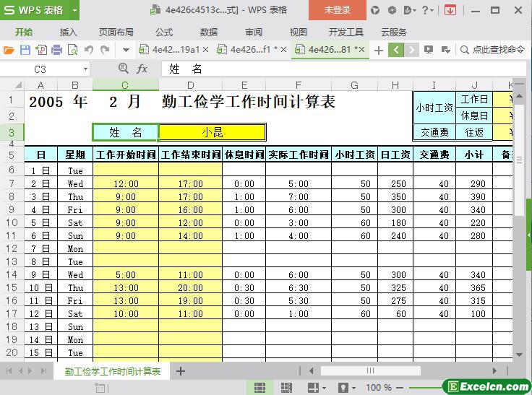Viewport: 532px width, 395px height.
Task: Click the 工作开始时间 header cell
Action: 126,155
